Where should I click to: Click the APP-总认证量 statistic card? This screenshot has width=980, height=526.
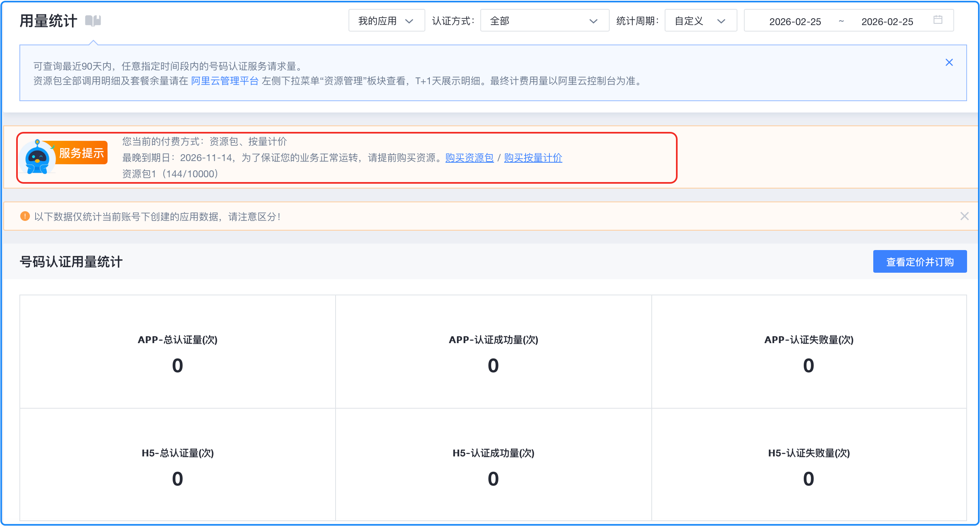click(x=177, y=352)
